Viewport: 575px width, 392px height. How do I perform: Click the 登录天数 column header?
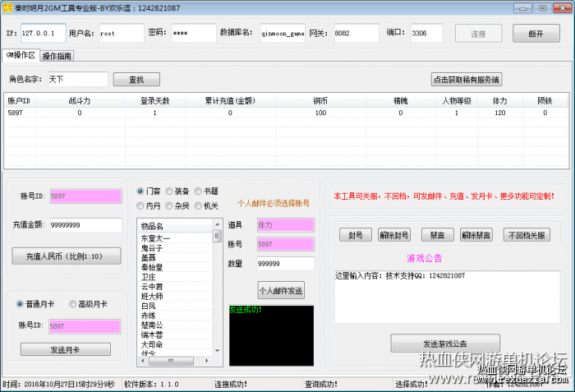coord(155,101)
